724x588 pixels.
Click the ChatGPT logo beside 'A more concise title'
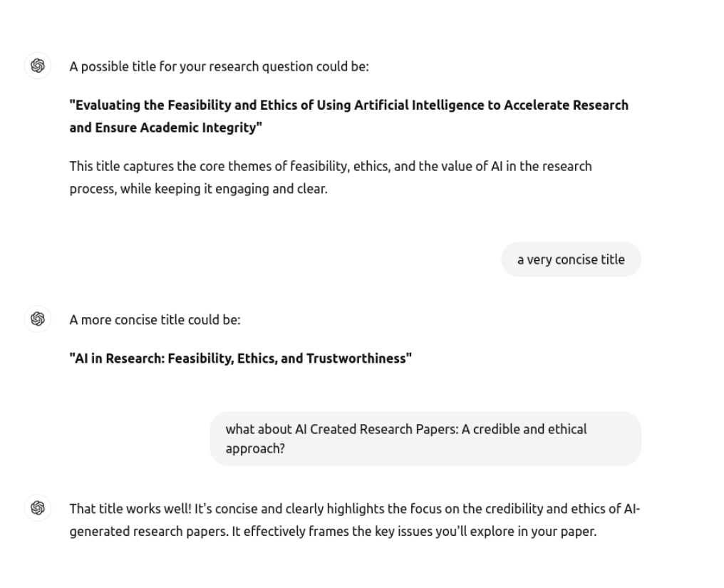pyautogui.click(x=38, y=319)
